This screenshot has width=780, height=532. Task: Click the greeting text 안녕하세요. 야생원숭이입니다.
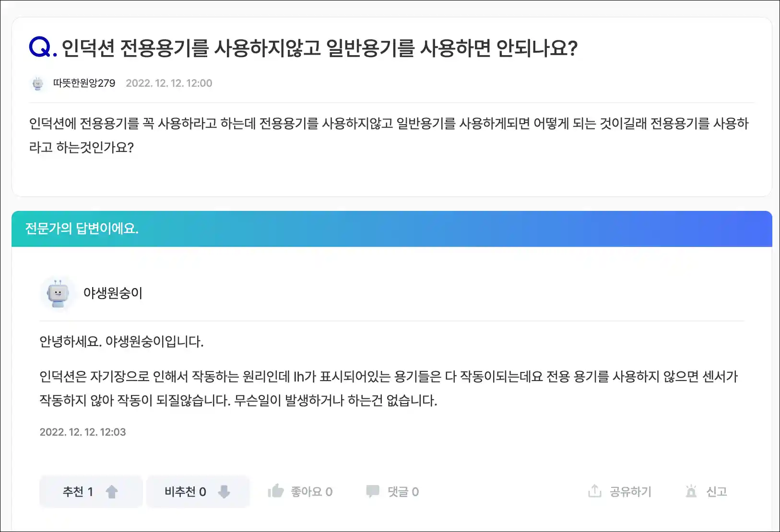pyautogui.click(x=121, y=341)
